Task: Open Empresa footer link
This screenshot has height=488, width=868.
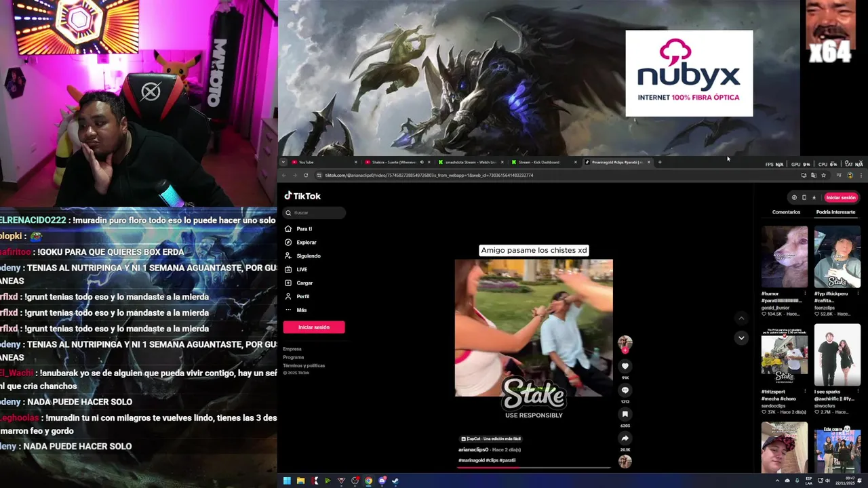Action: 292,349
